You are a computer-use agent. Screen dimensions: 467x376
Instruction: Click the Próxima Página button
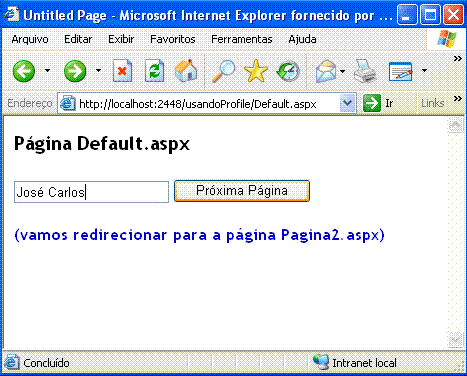coord(242,191)
